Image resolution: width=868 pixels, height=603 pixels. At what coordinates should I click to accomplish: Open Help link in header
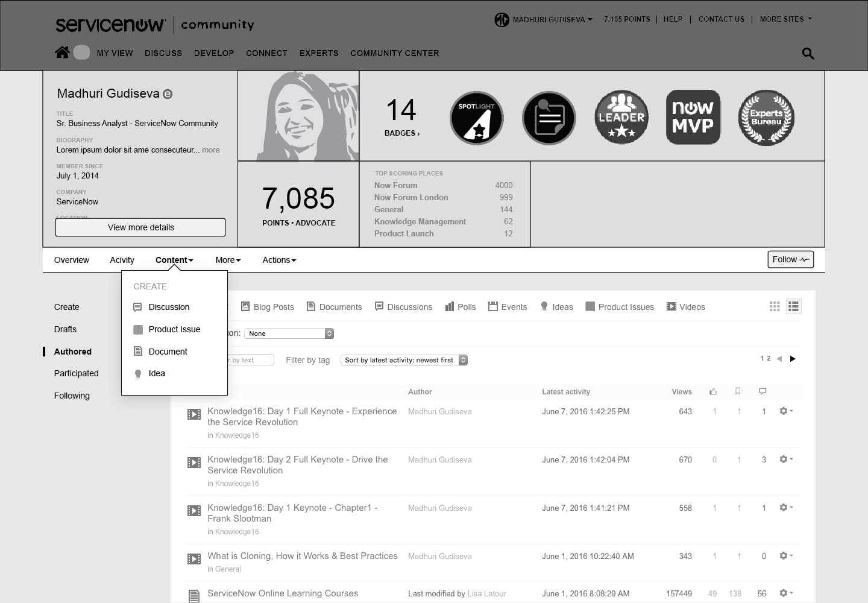(x=673, y=19)
